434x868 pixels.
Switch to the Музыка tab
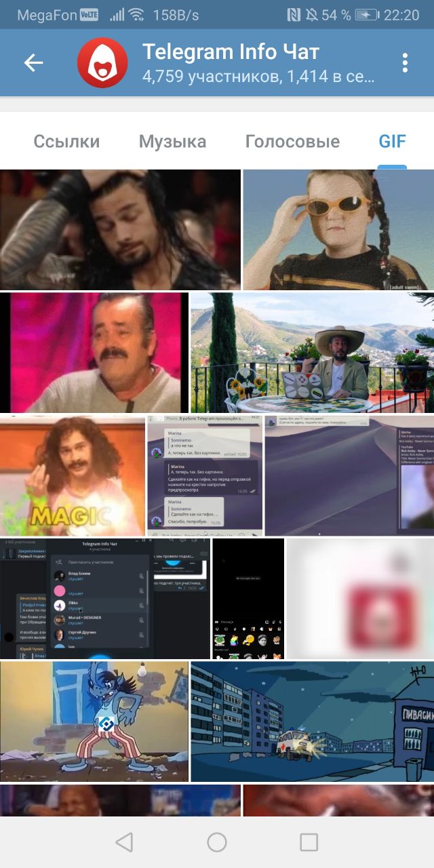coord(172,142)
